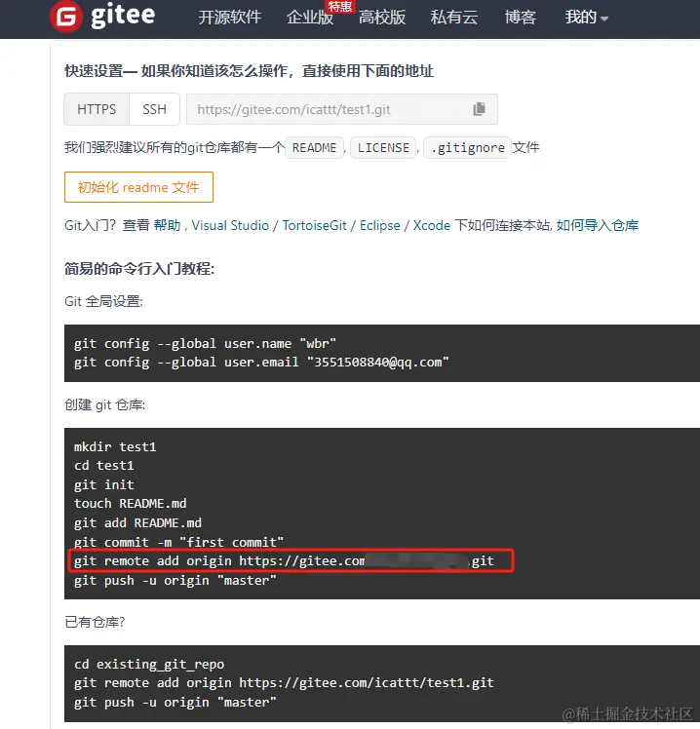Click the Gitee logo icon
The width and height of the screenshot is (700, 729).
coord(66,17)
